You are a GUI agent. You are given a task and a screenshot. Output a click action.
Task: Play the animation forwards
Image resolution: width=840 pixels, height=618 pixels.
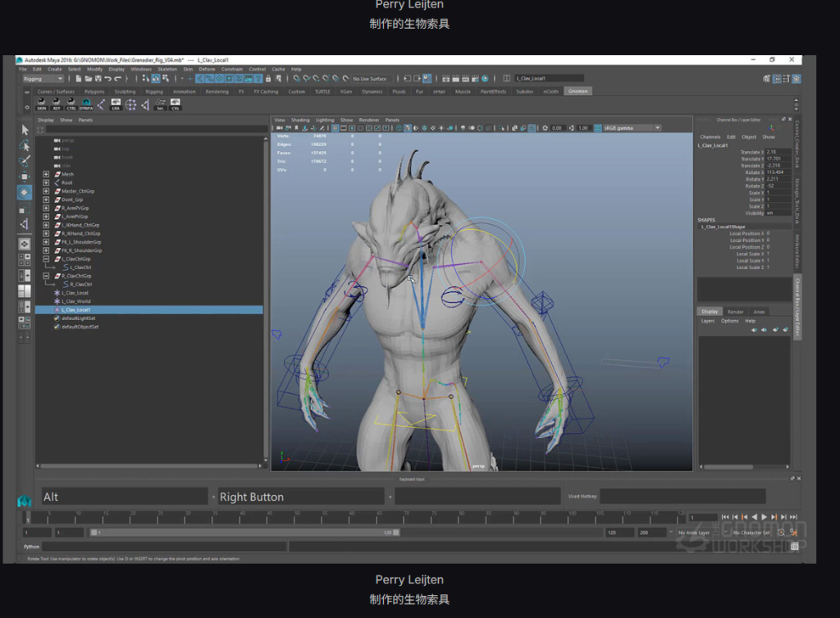tap(764, 517)
